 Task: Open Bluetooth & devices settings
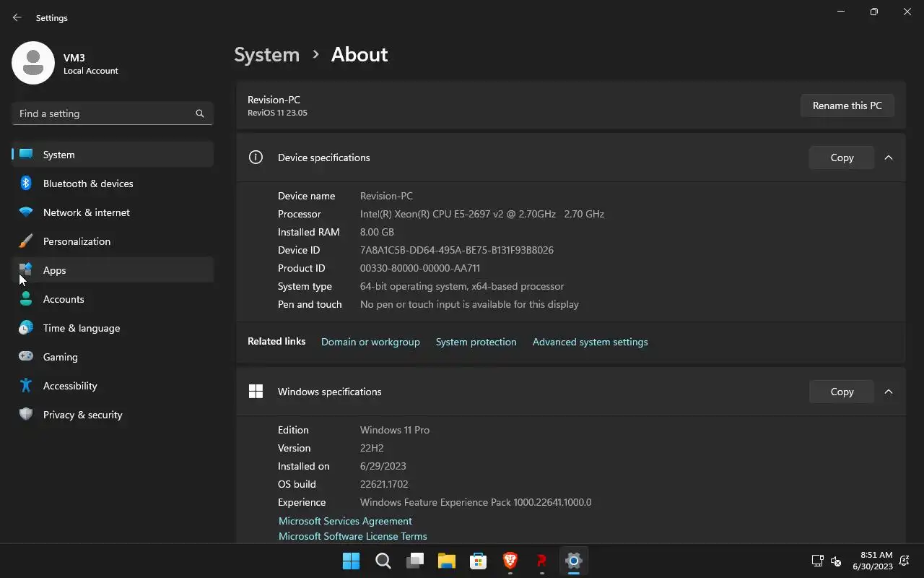pyautogui.click(x=113, y=184)
